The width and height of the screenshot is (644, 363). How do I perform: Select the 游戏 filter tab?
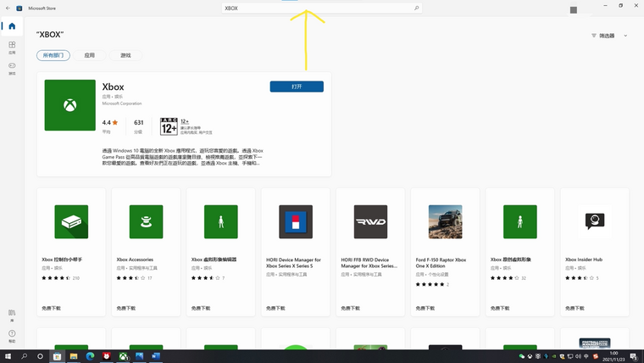tap(125, 55)
